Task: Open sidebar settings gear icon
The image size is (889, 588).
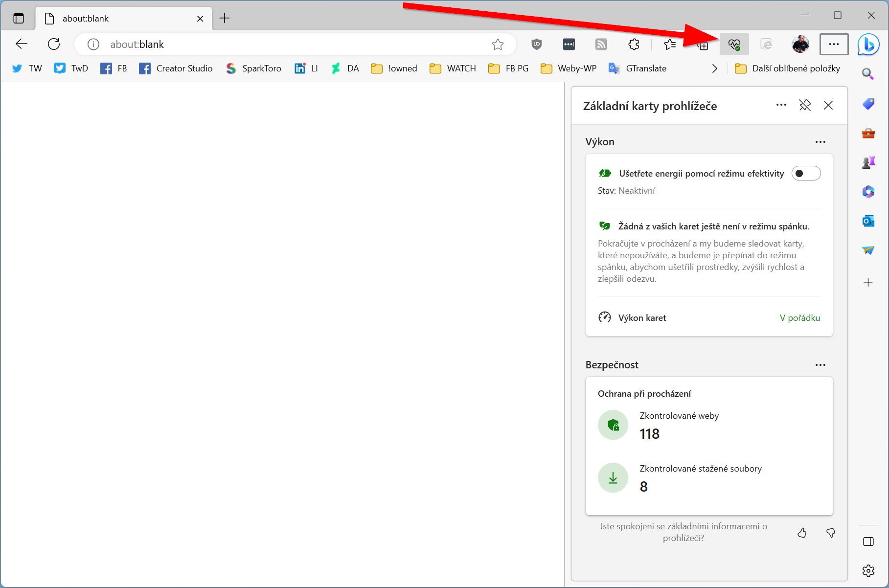Action: click(868, 571)
